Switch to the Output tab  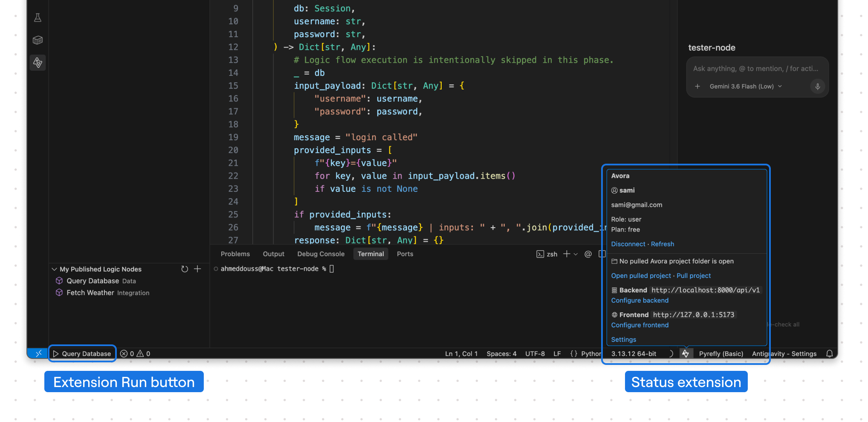pyautogui.click(x=274, y=254)
